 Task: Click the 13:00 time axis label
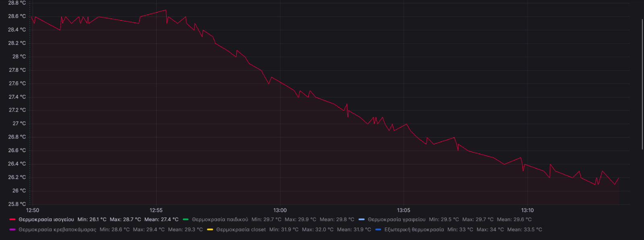[x=280, y=210]
